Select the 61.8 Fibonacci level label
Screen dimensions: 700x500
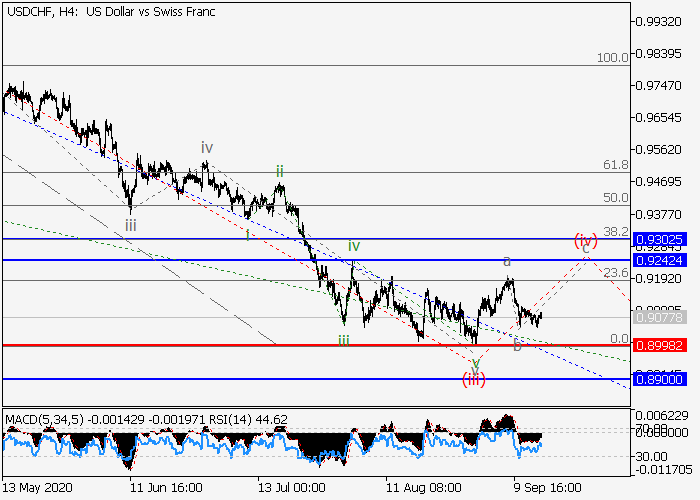(x=616, y=165)
